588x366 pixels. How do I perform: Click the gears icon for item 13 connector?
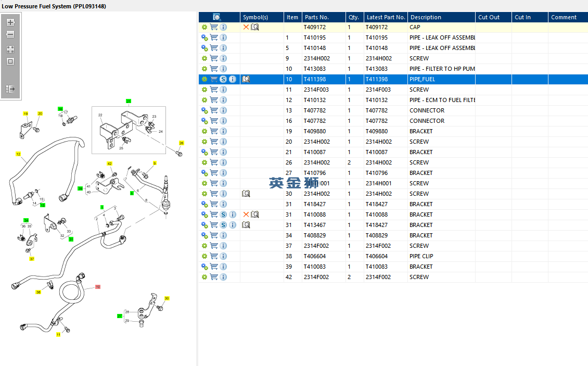pyautogui.click(x=204, y=110)
